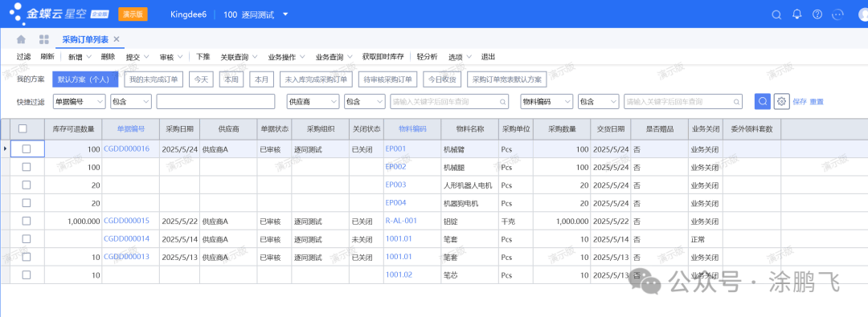Check the row for CGDD000016

click(x=26, y=148)
